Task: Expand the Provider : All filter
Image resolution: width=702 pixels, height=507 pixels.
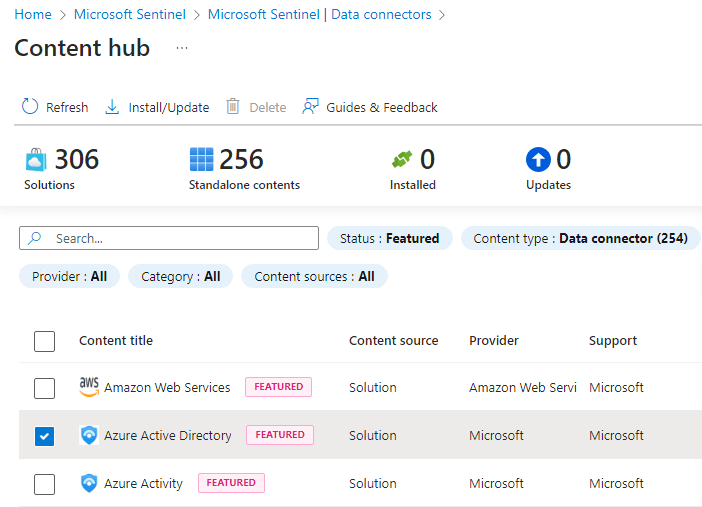Action: tap(69, 276)
